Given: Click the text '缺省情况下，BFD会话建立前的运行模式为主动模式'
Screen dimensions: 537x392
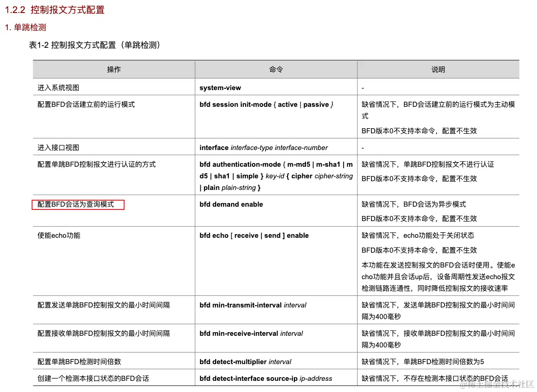Looking at the screenshot, I should (438, 110).
